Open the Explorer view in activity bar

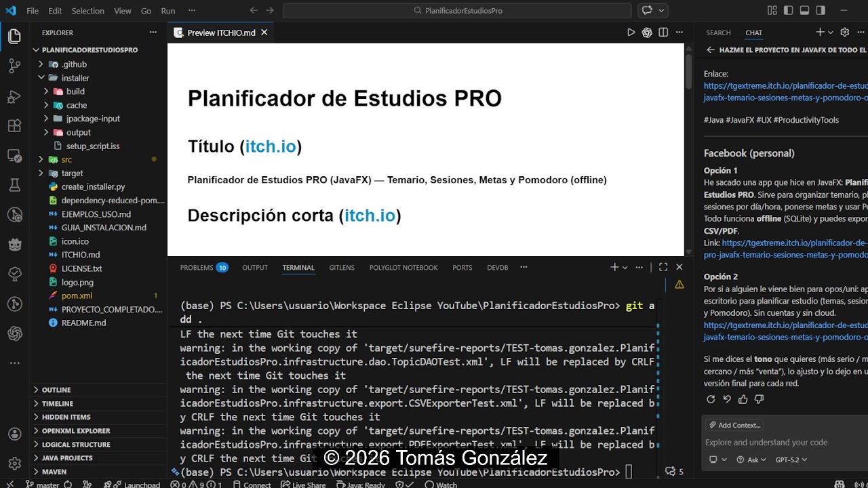(14, 37)
